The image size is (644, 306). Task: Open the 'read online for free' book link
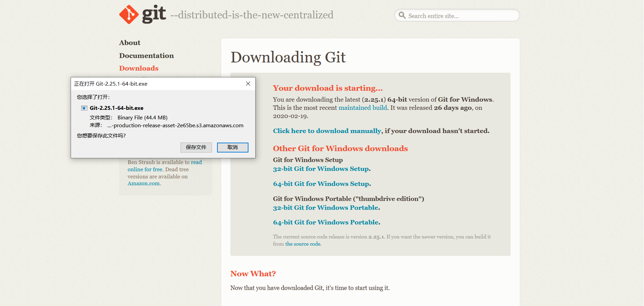coord(165,166)
